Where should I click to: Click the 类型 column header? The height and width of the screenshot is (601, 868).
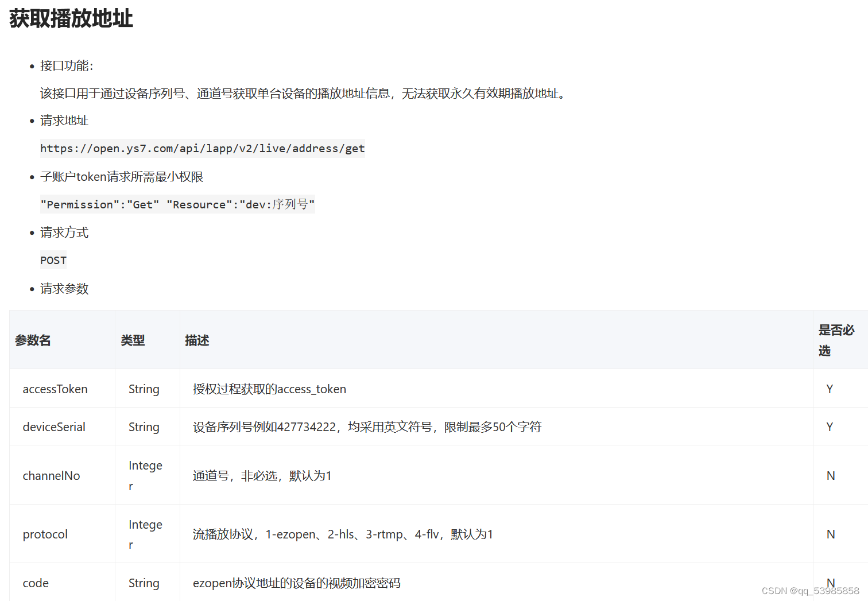pyautogui.click(x=133, y=340)
